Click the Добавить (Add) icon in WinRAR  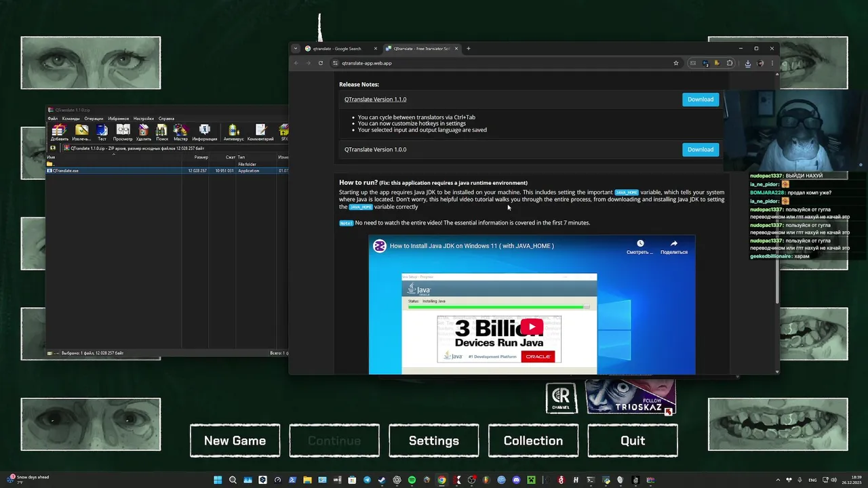(x=59, y=131)
